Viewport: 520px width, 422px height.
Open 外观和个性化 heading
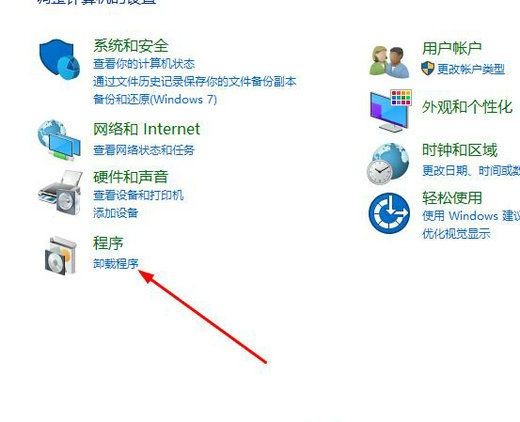point(467,107)
